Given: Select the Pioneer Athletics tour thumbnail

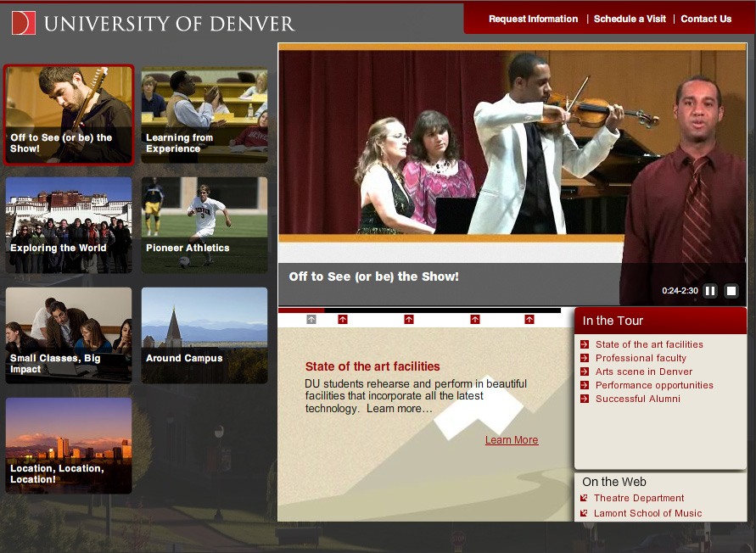Looking at the screenshot, I should pos(204,225).
